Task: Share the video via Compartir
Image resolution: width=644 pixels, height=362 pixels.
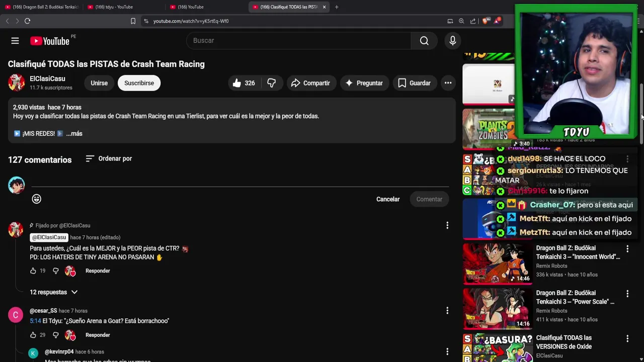Action: 311,83
